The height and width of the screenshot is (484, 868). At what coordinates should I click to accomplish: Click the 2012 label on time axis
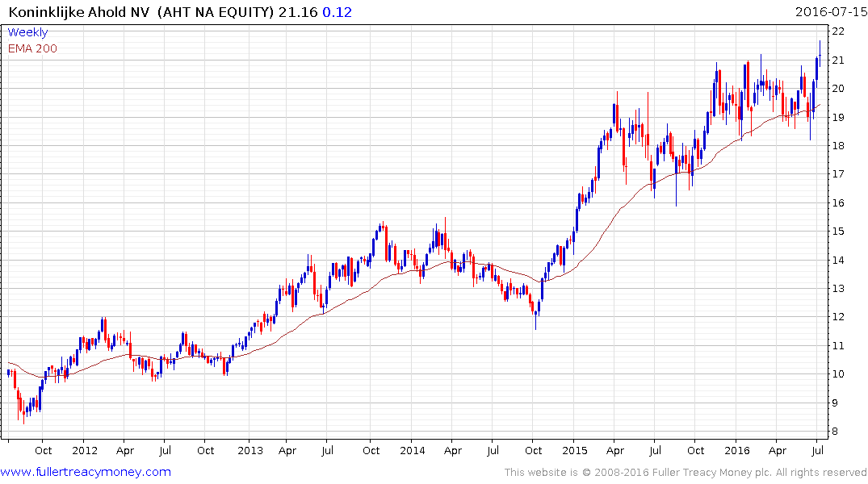[x=85, y=450]
